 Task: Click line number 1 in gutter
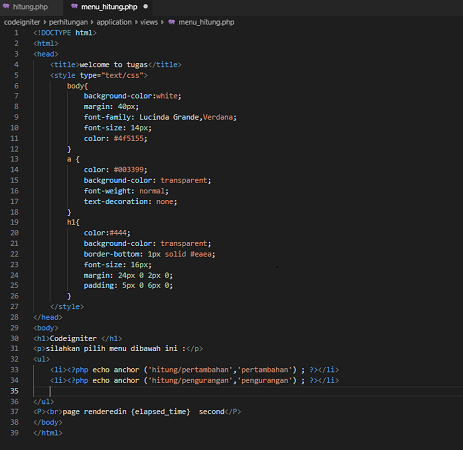(16, 33)
